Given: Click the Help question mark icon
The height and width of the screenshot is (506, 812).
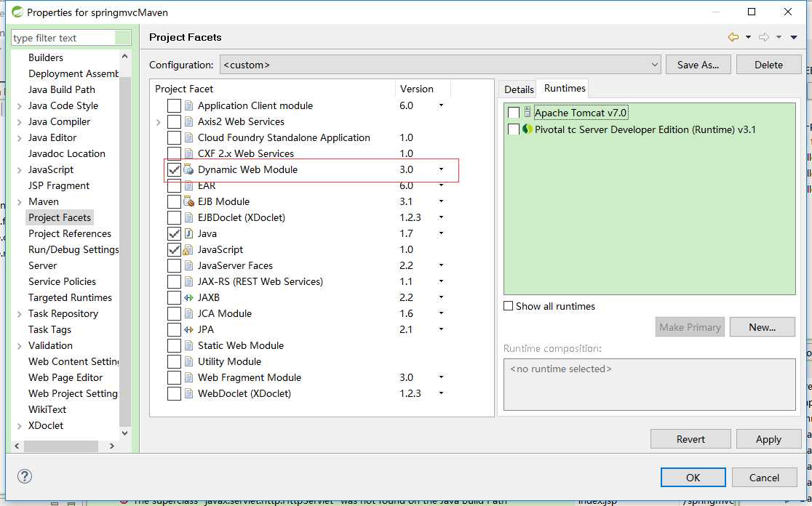Looking at the screenshot, I should click(24, 476).
